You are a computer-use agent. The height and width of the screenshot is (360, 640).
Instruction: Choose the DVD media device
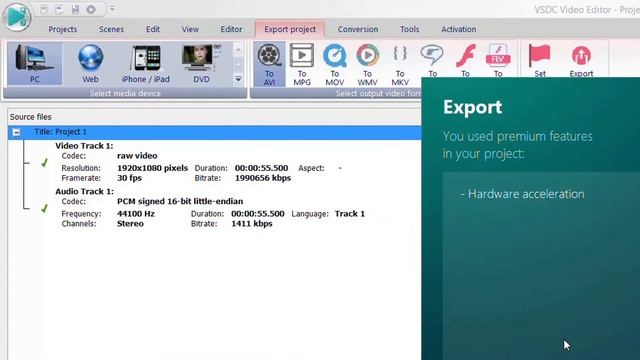coord(201,64)
